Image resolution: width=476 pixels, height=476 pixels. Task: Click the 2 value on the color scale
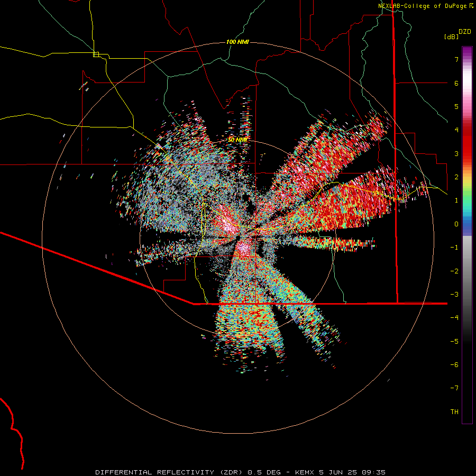(456, 177)
